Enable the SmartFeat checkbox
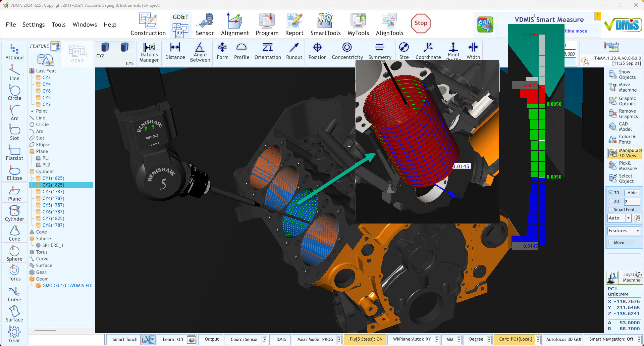The height and width of the screenshot is (346, 644). point(611,209)
